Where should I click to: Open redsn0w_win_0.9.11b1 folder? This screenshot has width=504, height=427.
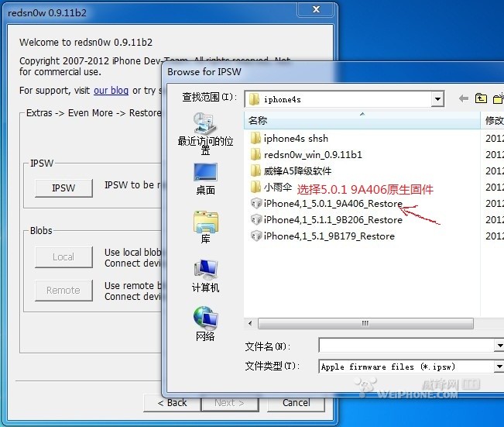(x=306, y=155)
